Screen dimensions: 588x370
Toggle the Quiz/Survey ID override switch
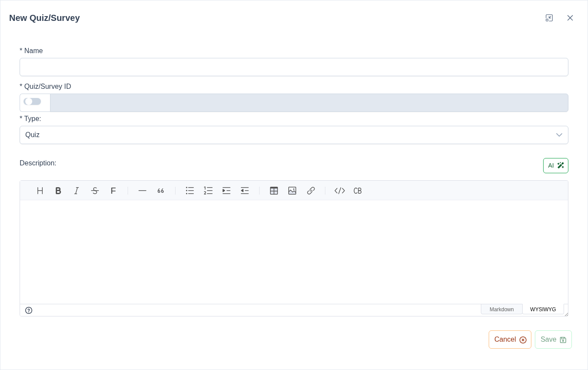point(32,101)
